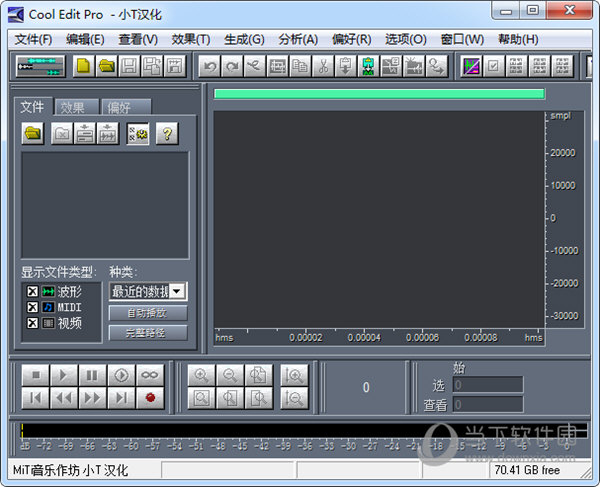Click the undo arrow in toolbar
The width and height of the screenshot is (600, 487).
point(210,66)
